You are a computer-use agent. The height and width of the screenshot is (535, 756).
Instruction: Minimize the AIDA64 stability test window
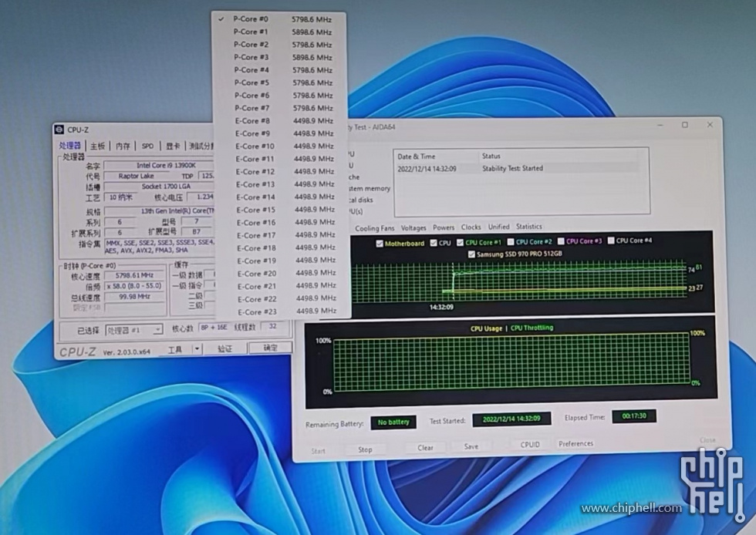[x=660, y=126]
